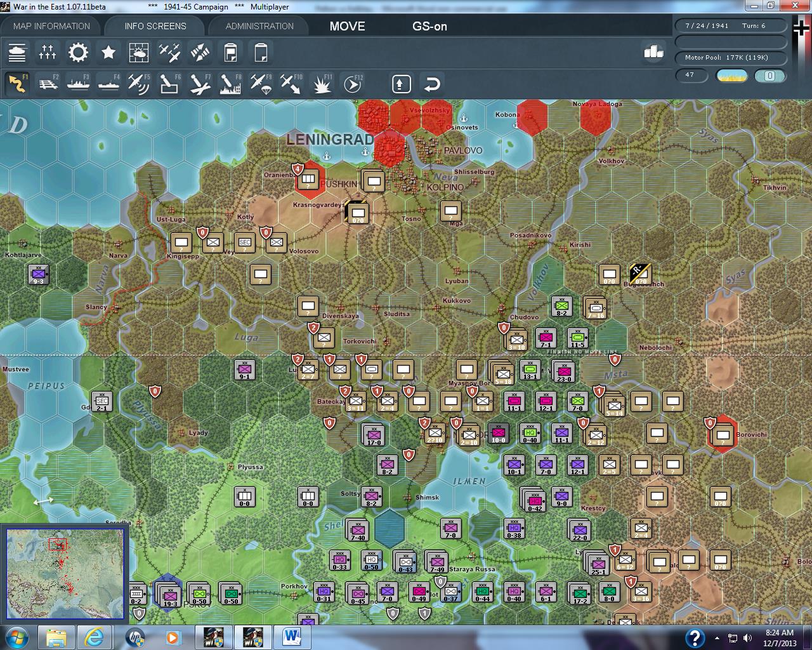Open the HP taskbar icon
This screenshot has width=812, height=650.
(134, 637)
